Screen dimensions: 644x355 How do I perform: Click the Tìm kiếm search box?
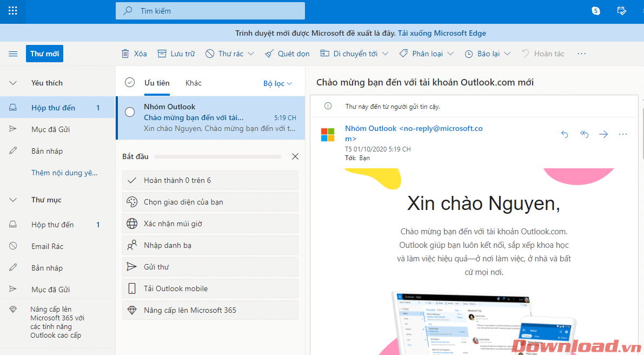coord(210,11)
